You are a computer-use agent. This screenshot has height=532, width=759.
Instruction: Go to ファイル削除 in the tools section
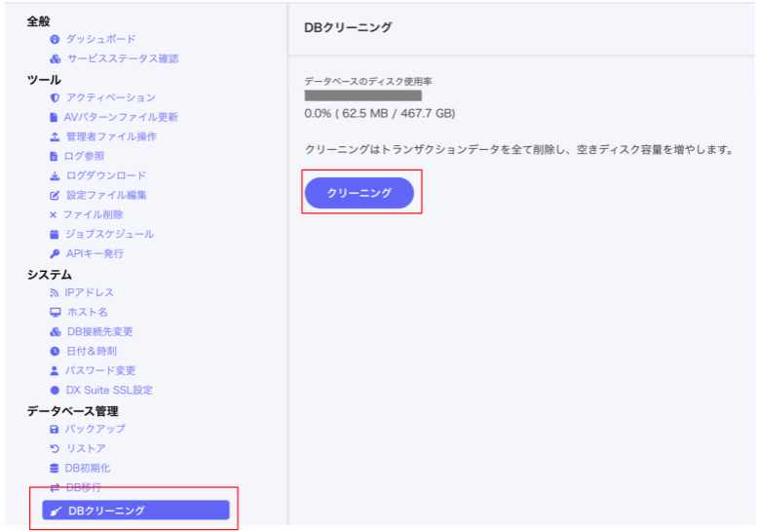(93, 214)
